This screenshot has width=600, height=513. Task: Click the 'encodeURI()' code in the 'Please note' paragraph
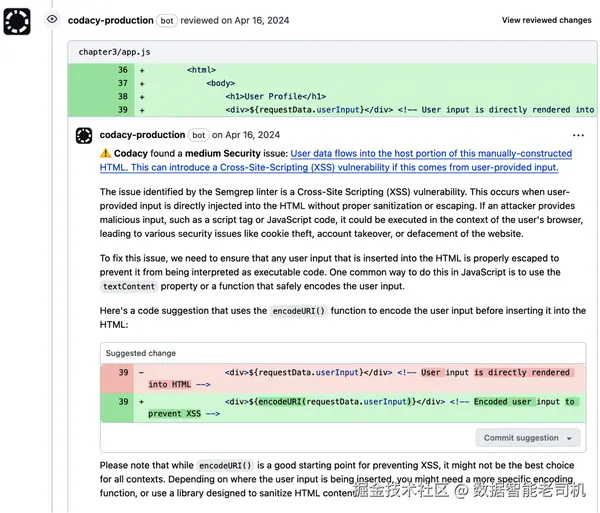click(x=225, y=466)
